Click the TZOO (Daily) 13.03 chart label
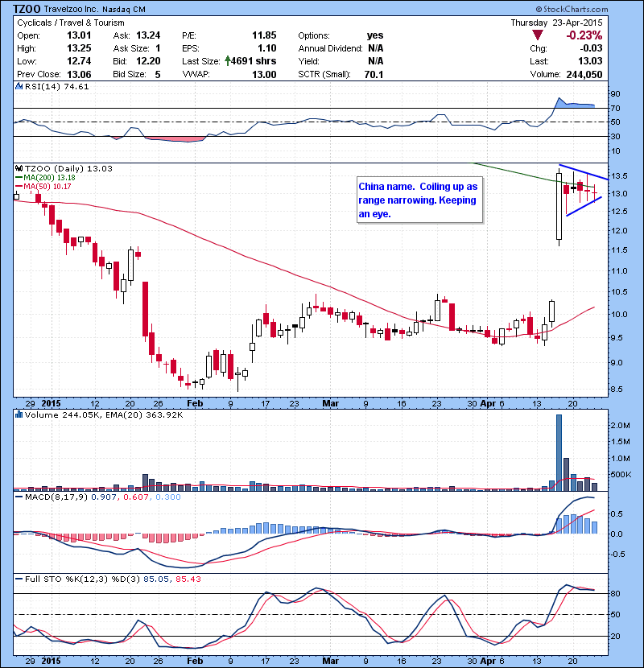Image resolution: width=644 pixels, height=668 pixels. tap(68, 169)
